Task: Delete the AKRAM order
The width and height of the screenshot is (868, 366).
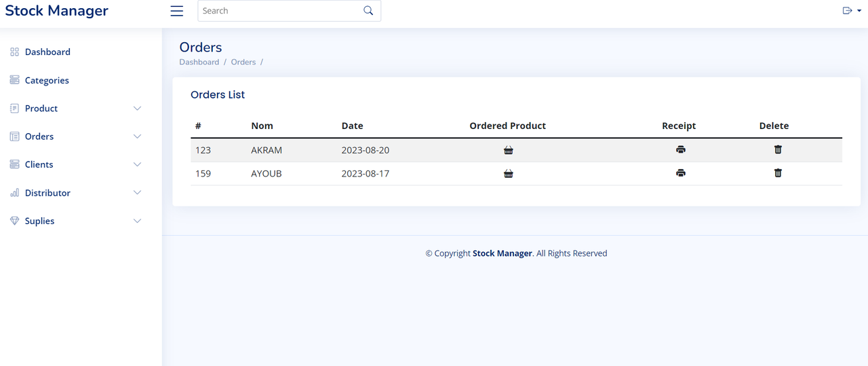Action: coord(778,149)
